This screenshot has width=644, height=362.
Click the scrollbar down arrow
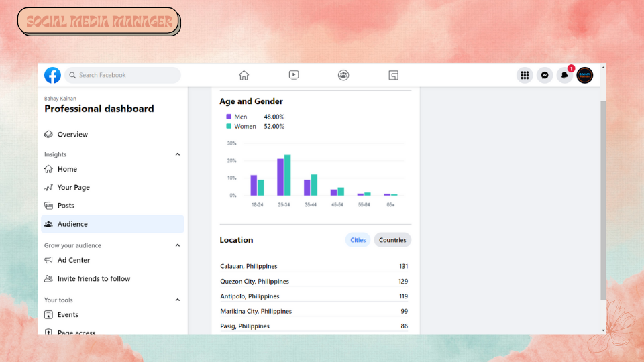(x=603, y=330)
